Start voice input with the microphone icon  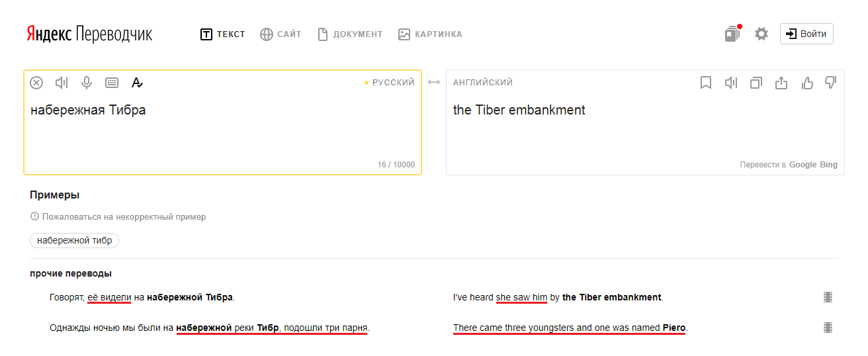coord(87,83)
